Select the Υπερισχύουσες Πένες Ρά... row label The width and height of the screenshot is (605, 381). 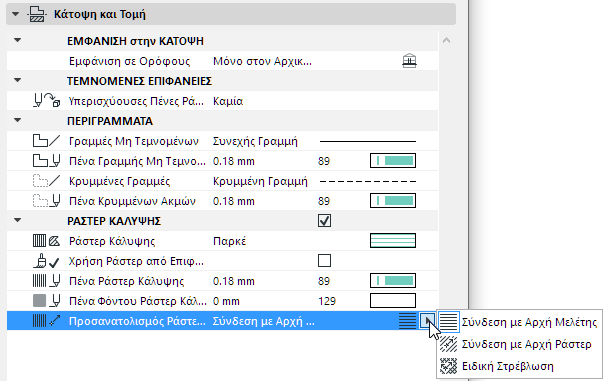[136, 101]
